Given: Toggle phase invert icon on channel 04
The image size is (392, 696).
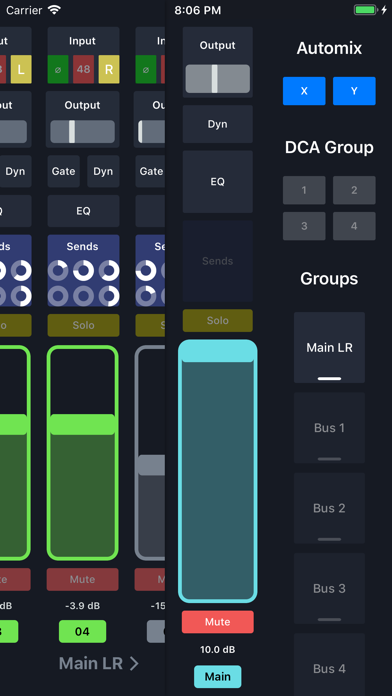Looking at the screenshot, I should pos(58,69).
